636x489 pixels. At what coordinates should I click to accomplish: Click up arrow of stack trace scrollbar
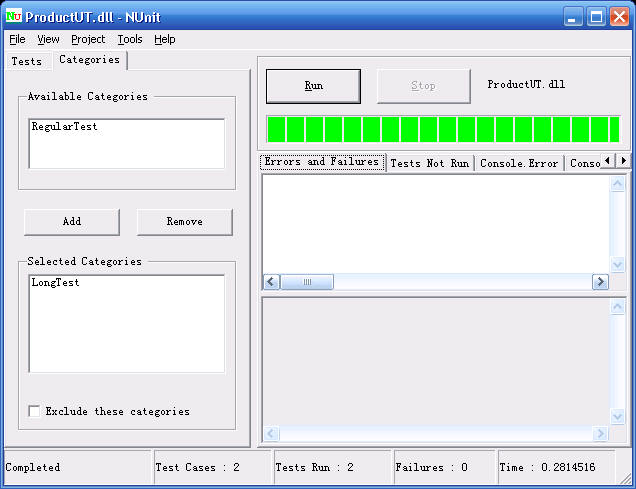(x=617, y=307)
